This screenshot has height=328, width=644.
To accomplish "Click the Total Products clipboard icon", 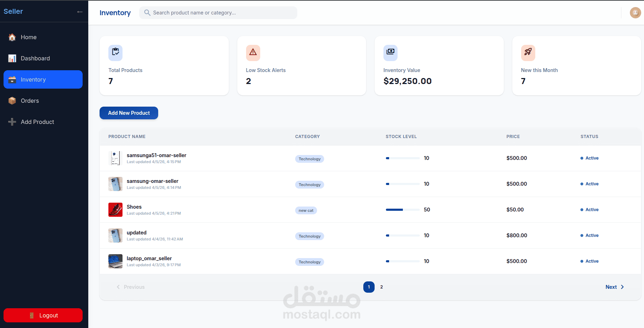I will (115, 53).
